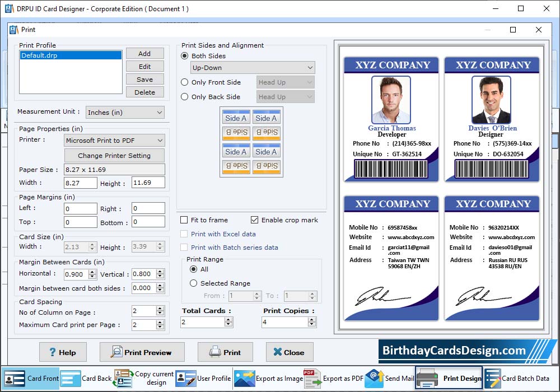
Task: Increase Margin between card both sides value
Action: [x=160, y=286]
